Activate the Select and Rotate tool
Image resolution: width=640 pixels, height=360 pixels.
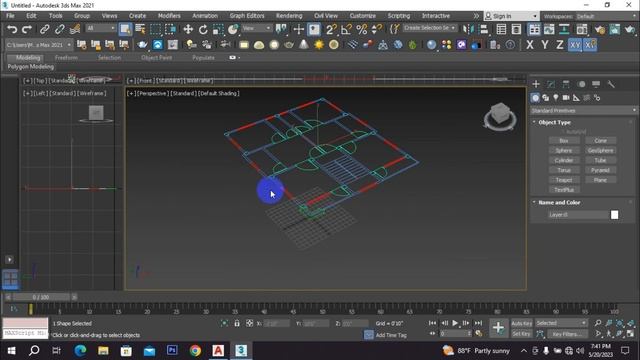(x=203, y=29)
